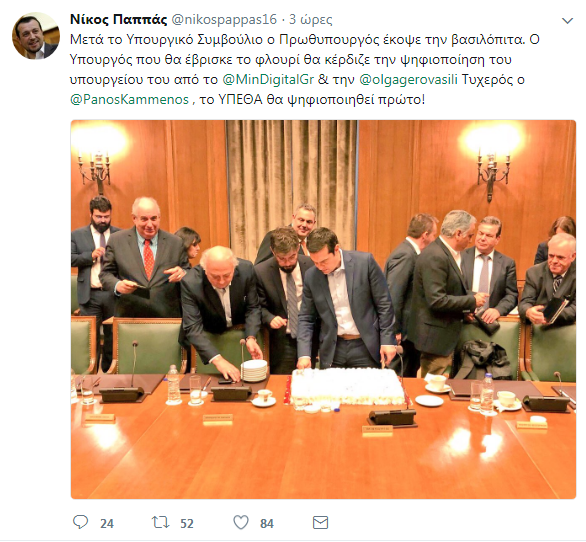Click the @nikospappas16 handle

[224, 19]
